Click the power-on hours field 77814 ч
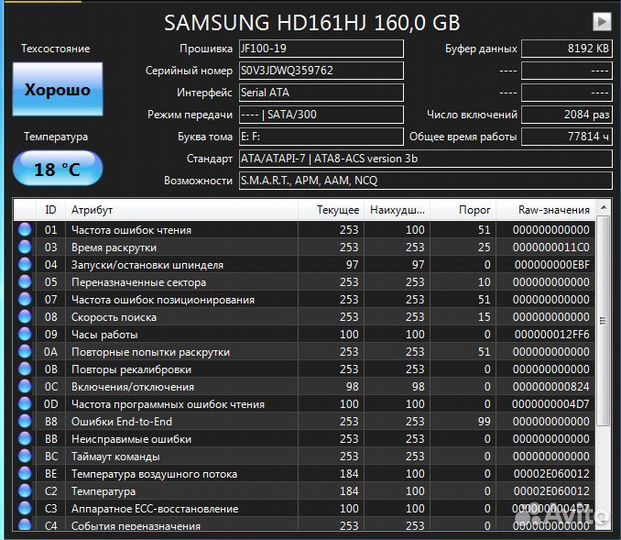This screenshot has height=540, width=621. pyautogui.click(x=567, y=137)
